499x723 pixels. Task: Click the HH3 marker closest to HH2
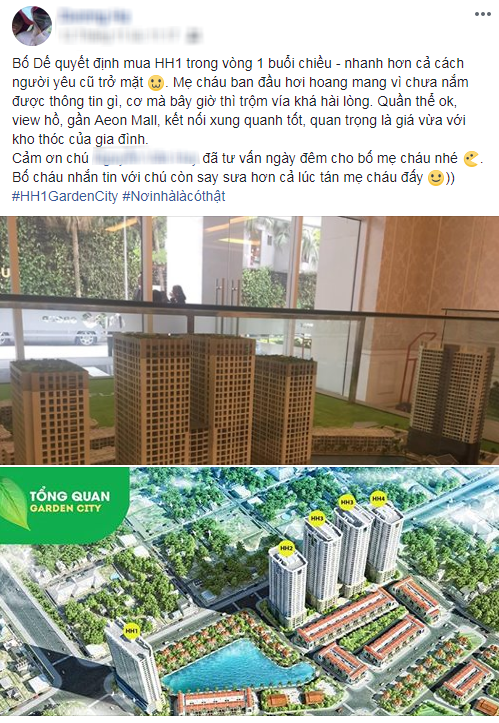click(x=317, y=519)
